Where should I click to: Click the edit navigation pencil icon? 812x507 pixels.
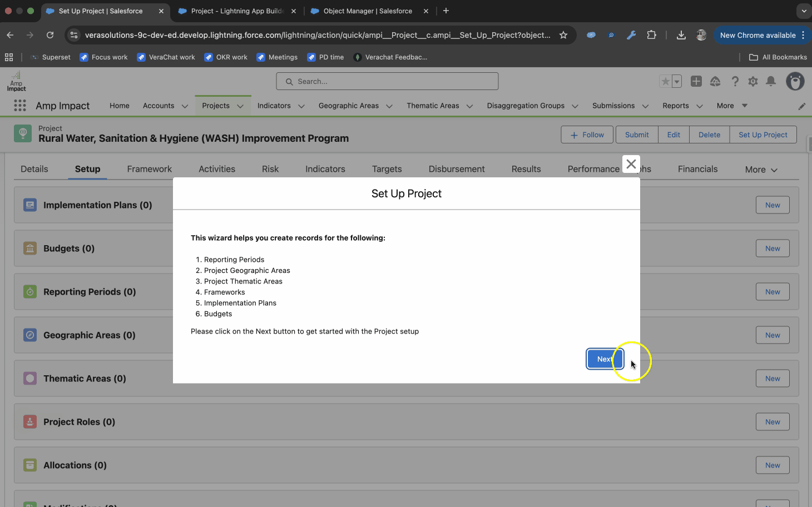pos(801,106)
